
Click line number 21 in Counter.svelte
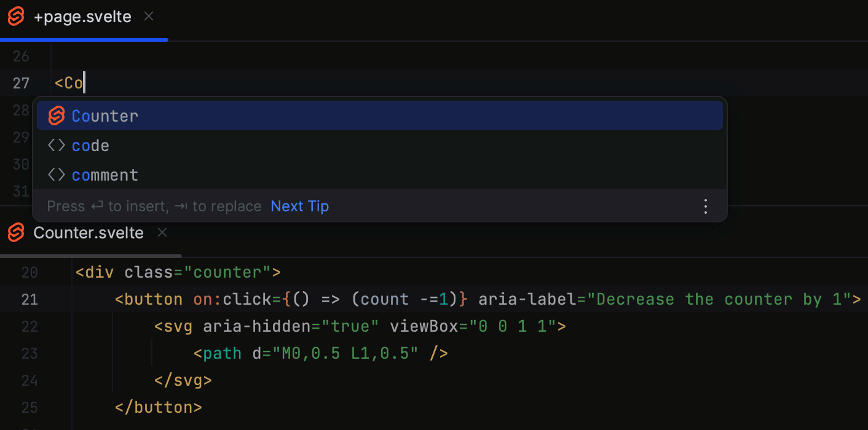point(30,299)
